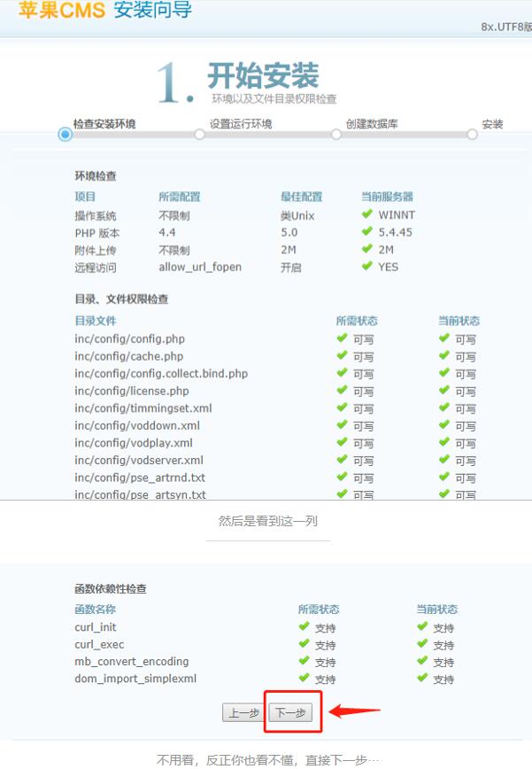Select the 设置运行环境 step circle
This screenshot has width=532, height=769.
[199, 134]
